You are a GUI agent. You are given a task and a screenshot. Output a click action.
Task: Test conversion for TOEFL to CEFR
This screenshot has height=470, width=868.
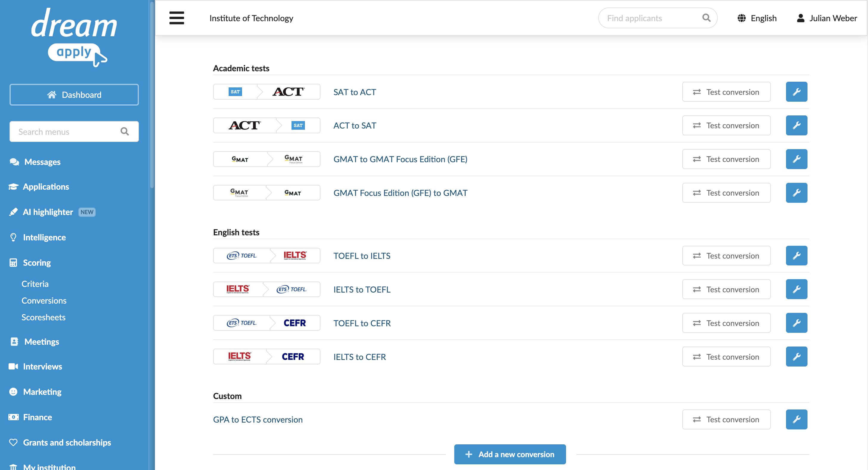click(x=726, y=323)
